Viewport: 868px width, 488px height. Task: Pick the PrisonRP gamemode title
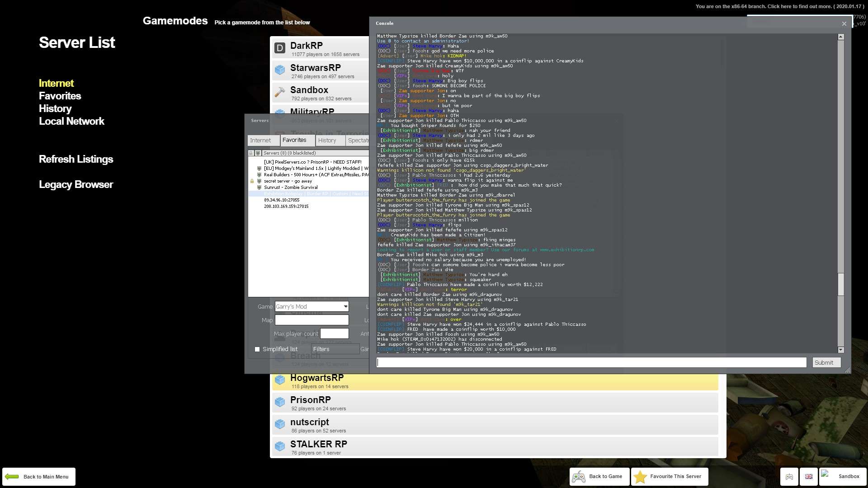(x=311, y=400)
